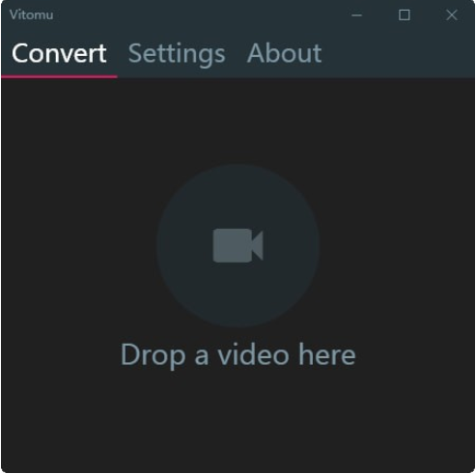Screen dimensions: 476x474
Task: Switch to the Settings tab
Action: 177,54
